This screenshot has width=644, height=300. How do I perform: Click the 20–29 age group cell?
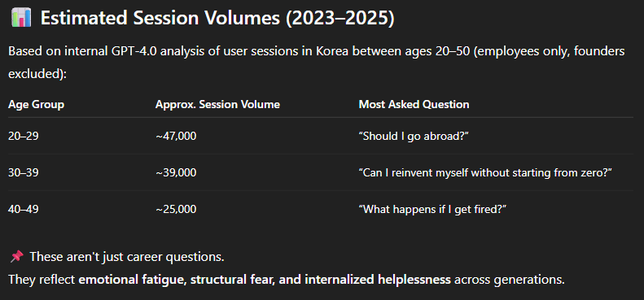click(24, 136)
